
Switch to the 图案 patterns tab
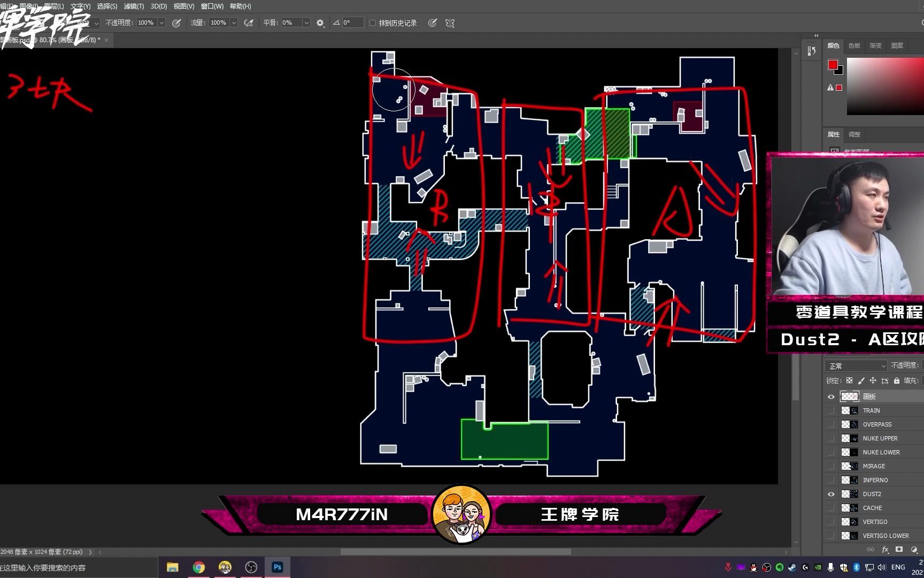[897, 45]
